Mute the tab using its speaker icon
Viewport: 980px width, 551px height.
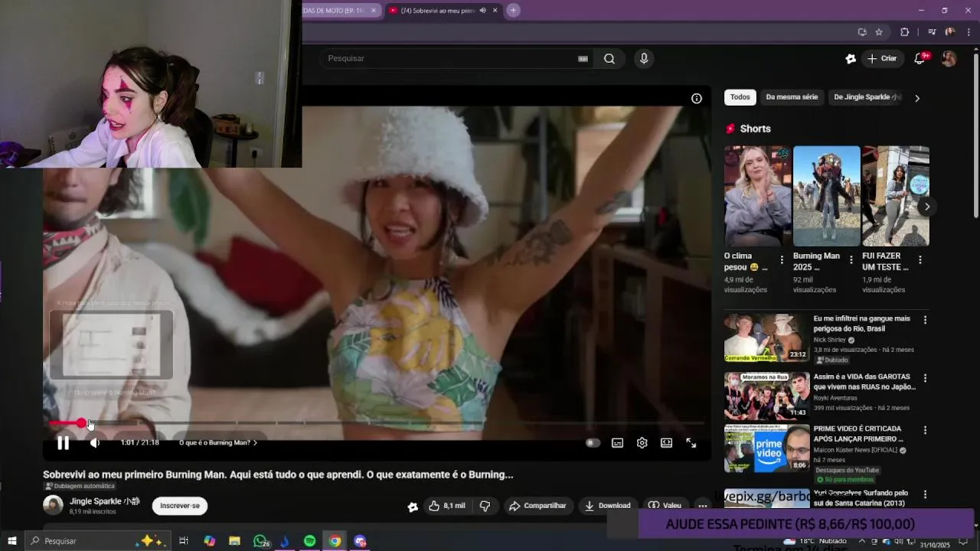pos(482,11)
